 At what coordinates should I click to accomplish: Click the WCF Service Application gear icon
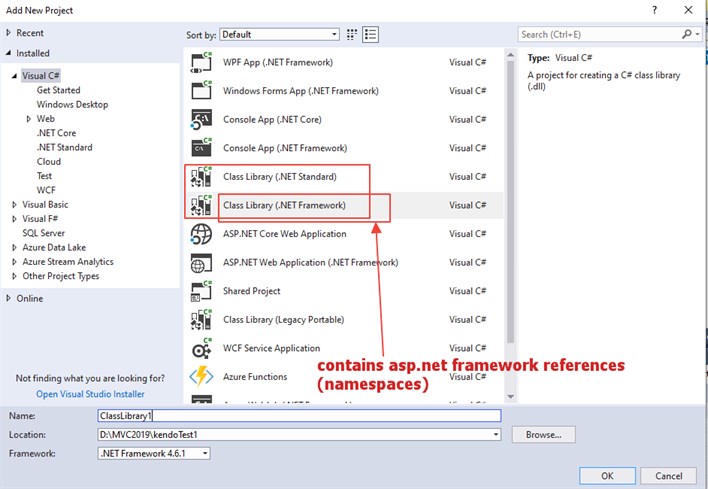click(201, 348)
